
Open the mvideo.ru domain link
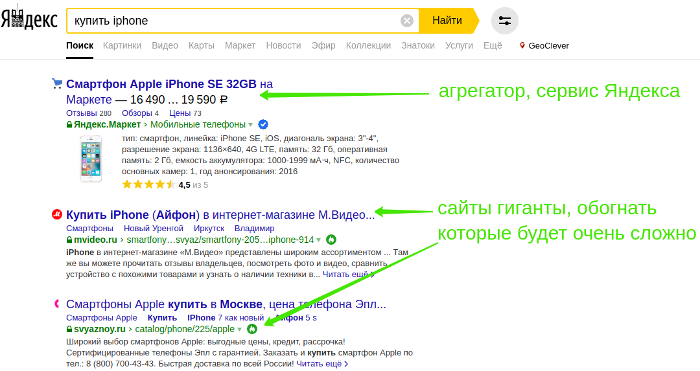tap(96, 240)
